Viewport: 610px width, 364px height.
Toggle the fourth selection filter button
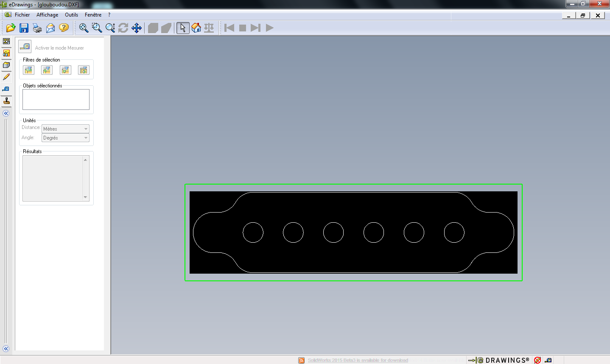point(84,70)
